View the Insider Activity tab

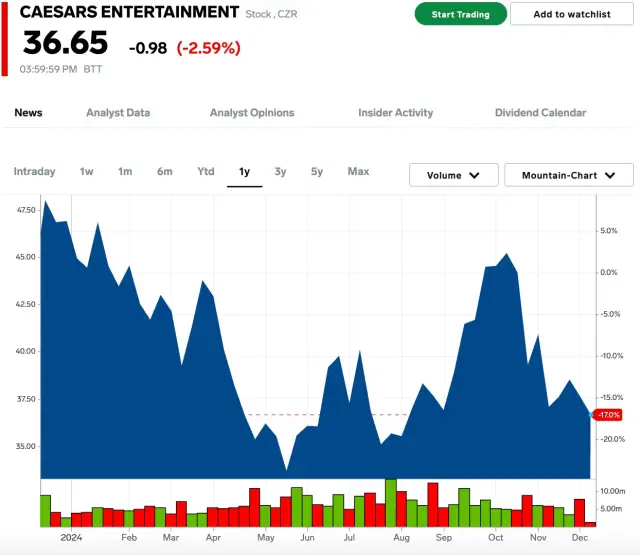(395, 113)
